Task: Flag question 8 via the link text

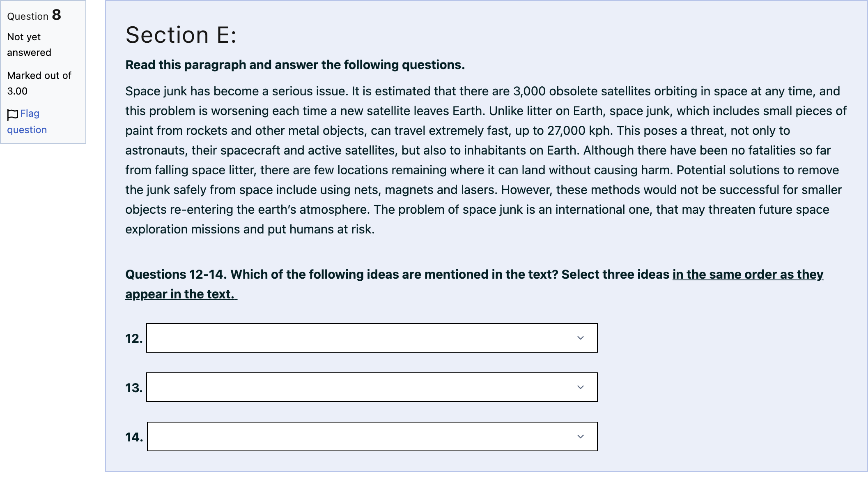Action: click(x=27, y=122)
